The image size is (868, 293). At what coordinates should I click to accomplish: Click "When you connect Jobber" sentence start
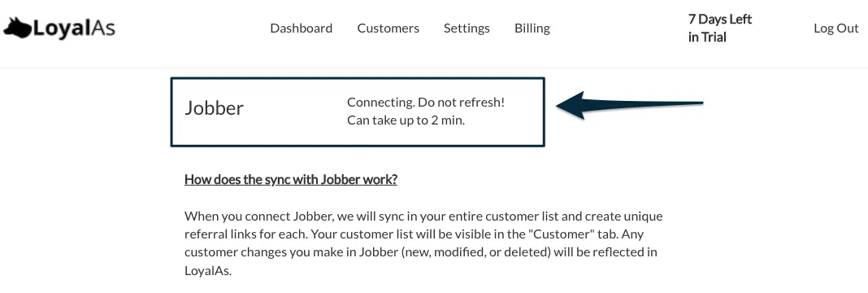point(248,216)
